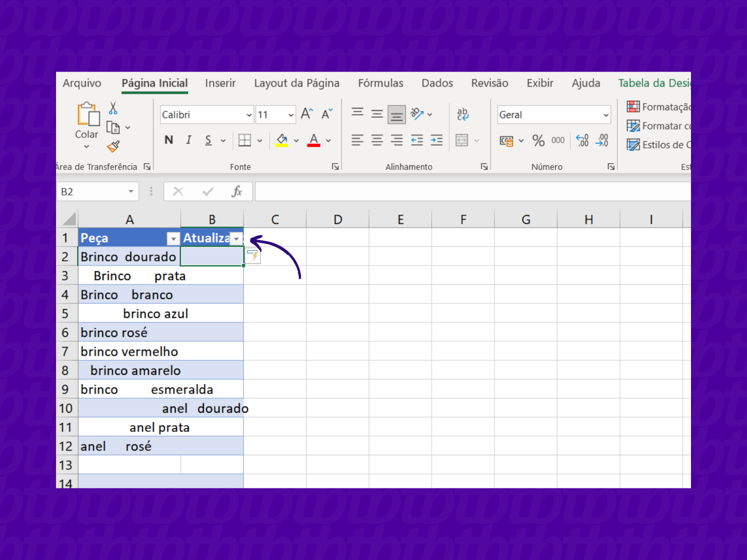The image size is (747, 560).
Task: Apply the borders icon
Action: 245,140
